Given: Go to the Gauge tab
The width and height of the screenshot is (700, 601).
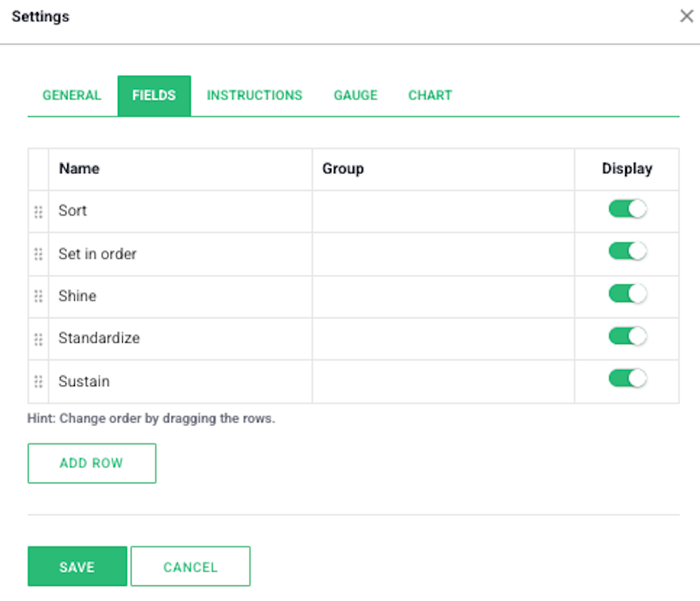Looking at the screenshot, I should tap(356, 96).
